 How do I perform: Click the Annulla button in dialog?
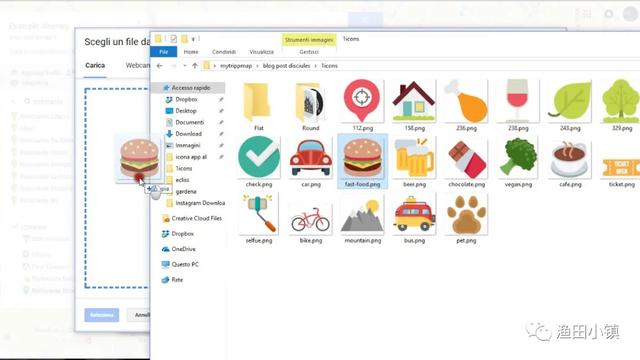(139, 315)
